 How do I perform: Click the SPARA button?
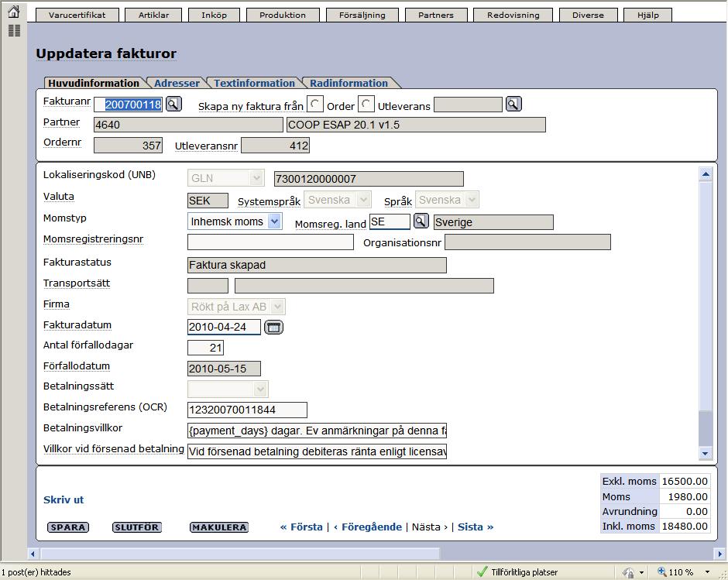point(68,527)
